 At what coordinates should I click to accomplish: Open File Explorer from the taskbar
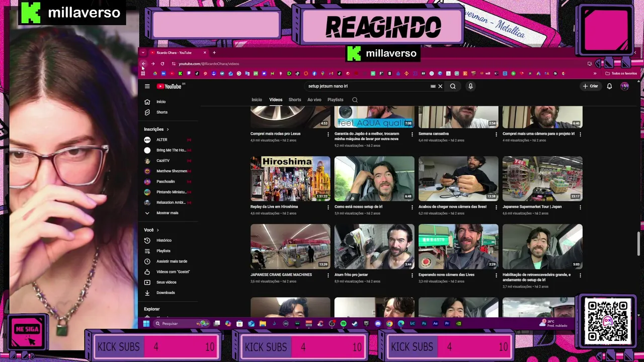coord(263,324)
